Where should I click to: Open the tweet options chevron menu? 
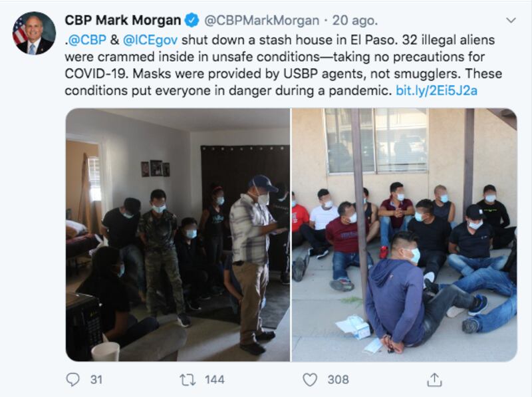[x=511, y=21]
